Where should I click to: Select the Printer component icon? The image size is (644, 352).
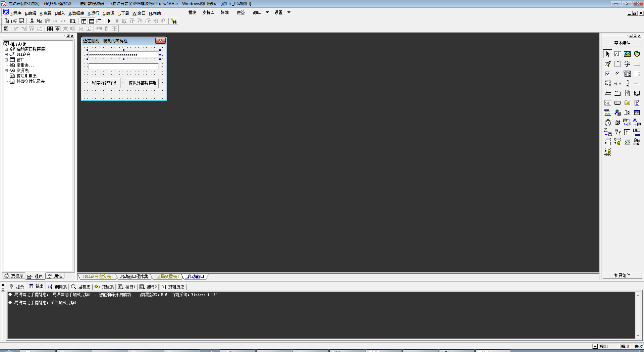(x=617, y=123)
